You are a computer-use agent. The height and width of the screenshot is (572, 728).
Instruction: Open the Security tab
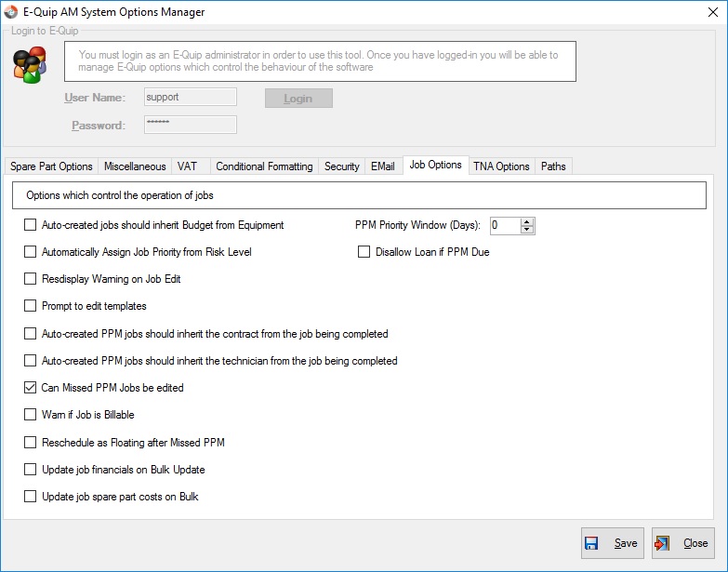click(x=342, y=166)
